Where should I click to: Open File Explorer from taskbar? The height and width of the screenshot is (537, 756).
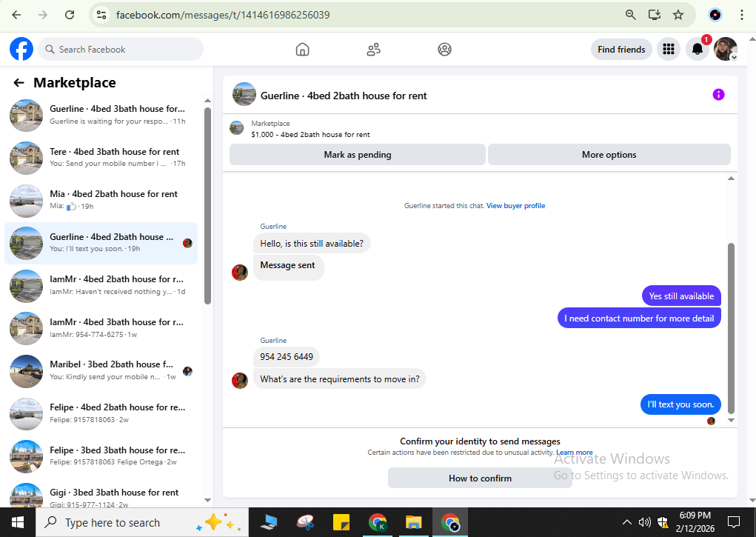tap(413, 522)
